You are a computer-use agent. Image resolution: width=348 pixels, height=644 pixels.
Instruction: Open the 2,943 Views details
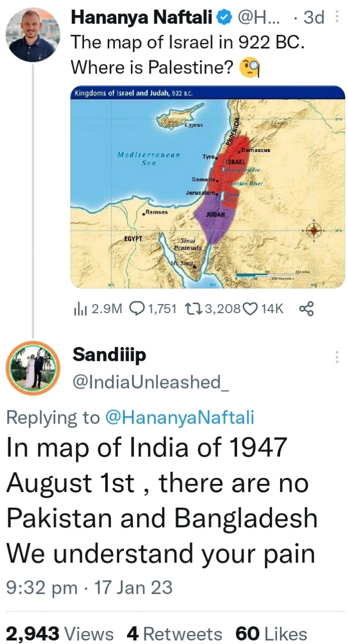[60, 633]
